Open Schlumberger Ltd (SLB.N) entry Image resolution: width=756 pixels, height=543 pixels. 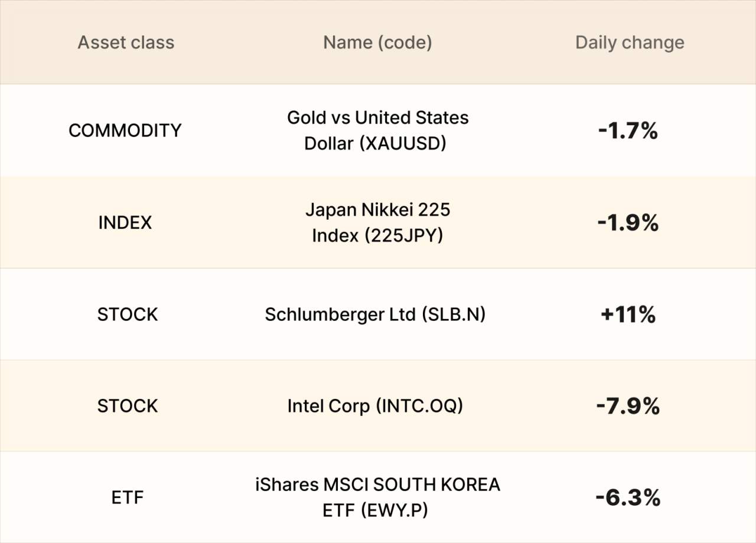point(375,314)
